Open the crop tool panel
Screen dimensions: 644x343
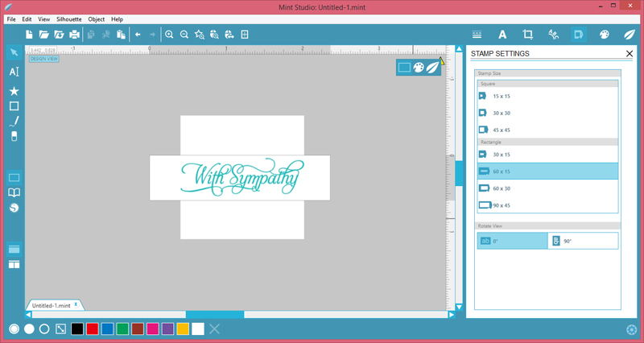pos(527,35)
